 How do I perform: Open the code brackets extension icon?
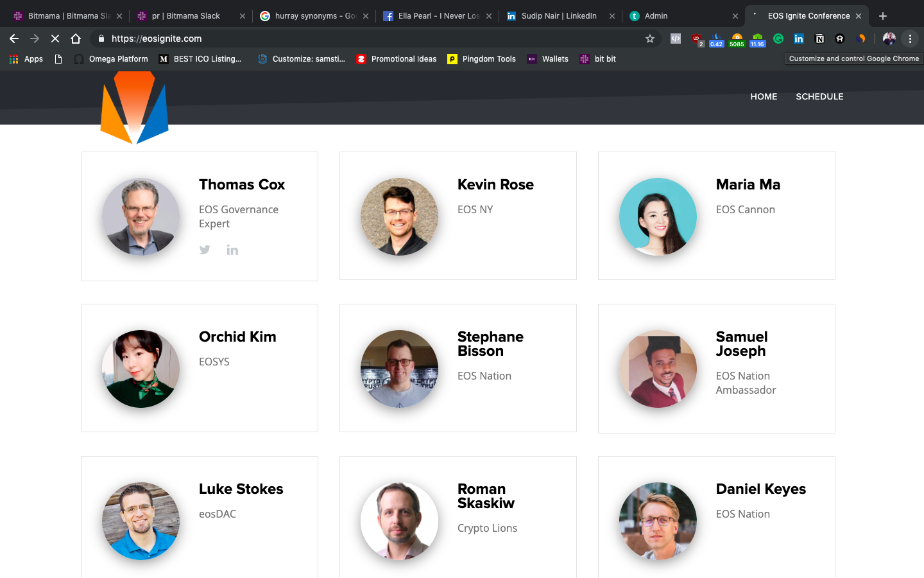[676, 39]
